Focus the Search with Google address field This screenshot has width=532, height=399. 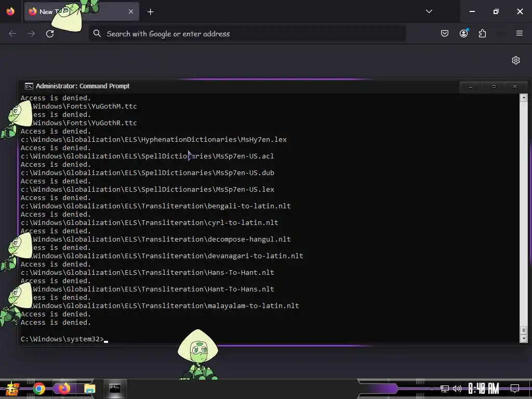[x=247, y=34]
